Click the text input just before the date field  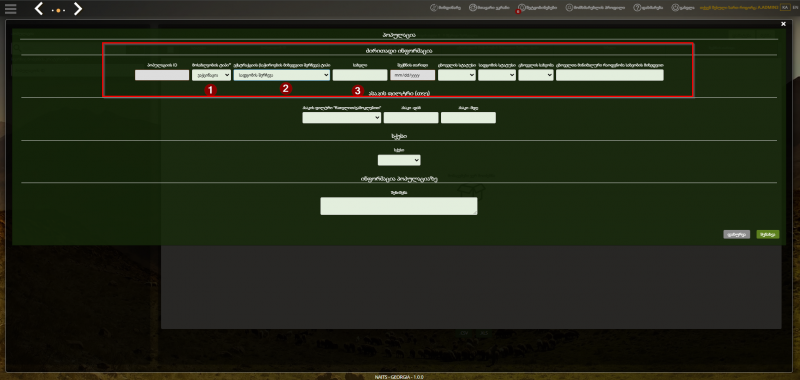pos(360,75)
